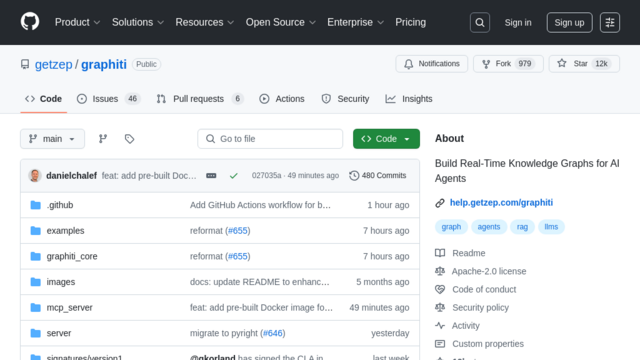Select the llms topic tag
This screenshot has height=360, width=640.
pos(551,227)
